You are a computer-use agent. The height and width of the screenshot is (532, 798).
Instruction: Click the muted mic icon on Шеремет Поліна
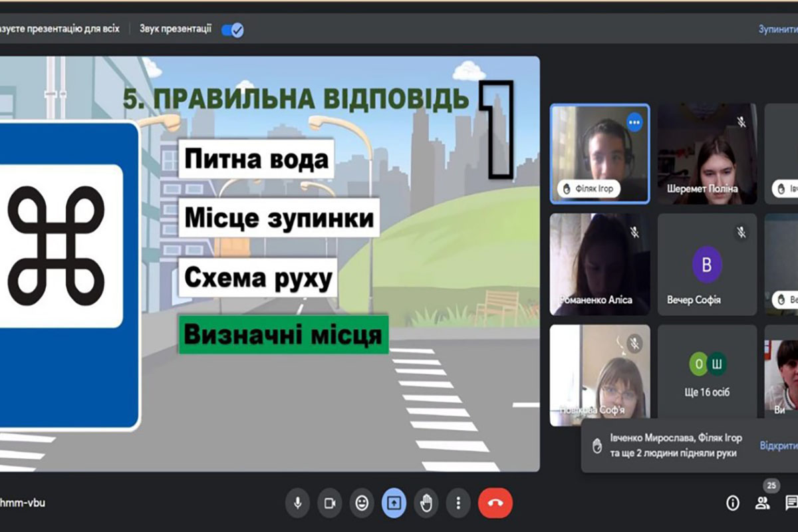[741, 122]
